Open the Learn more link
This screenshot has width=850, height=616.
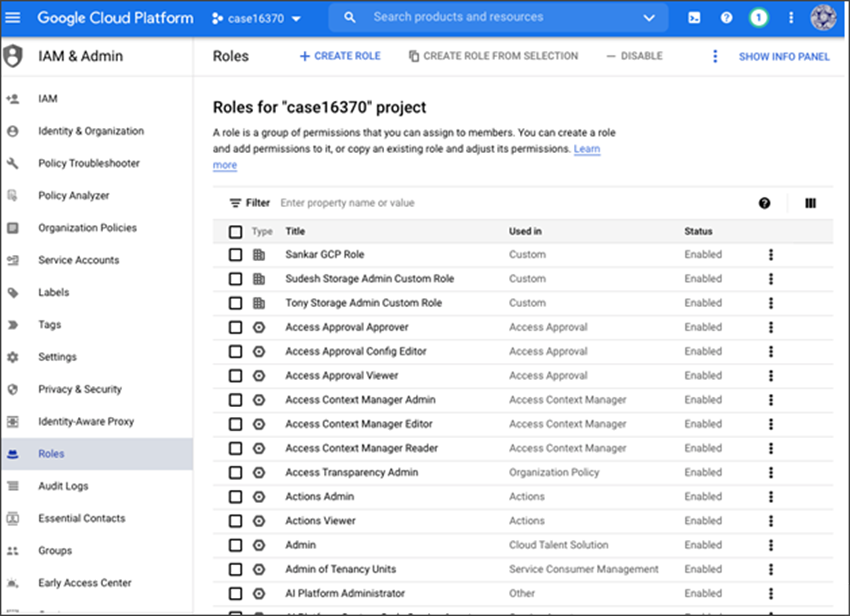pos(586,148)
